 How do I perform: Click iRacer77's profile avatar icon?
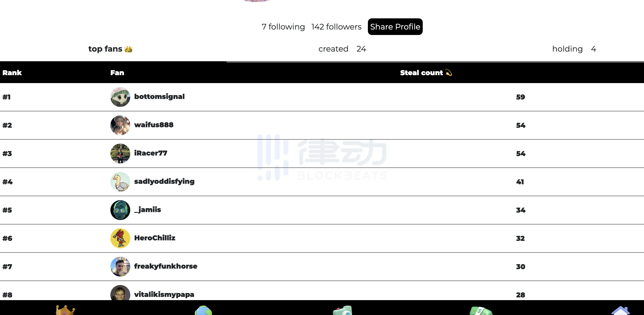click(120, 153)
